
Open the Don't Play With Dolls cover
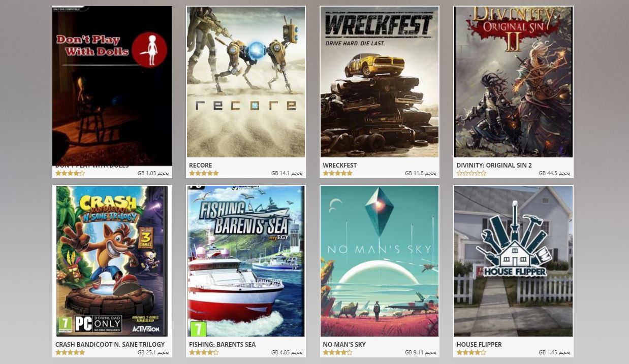[x=112, y=86]
